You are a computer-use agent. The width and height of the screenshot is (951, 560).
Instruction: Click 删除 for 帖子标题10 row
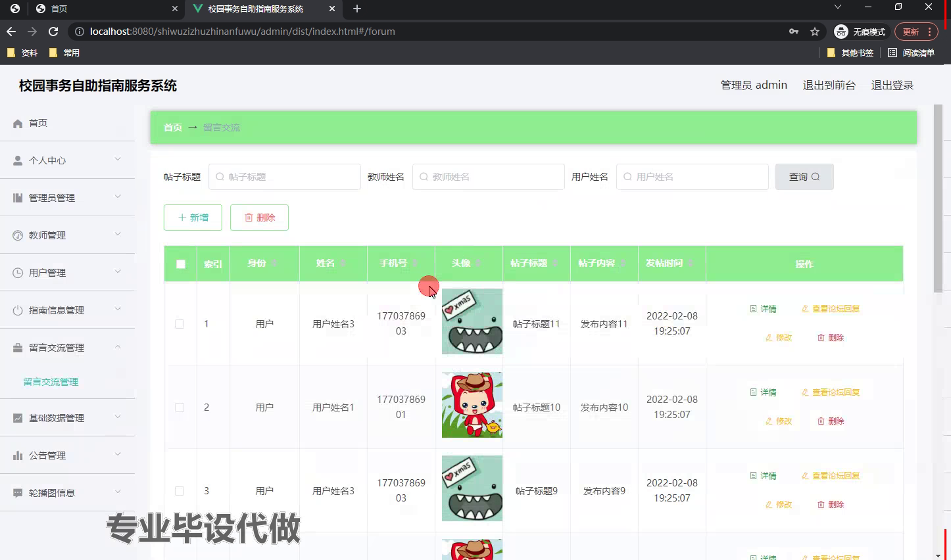[x=831, y=421]
